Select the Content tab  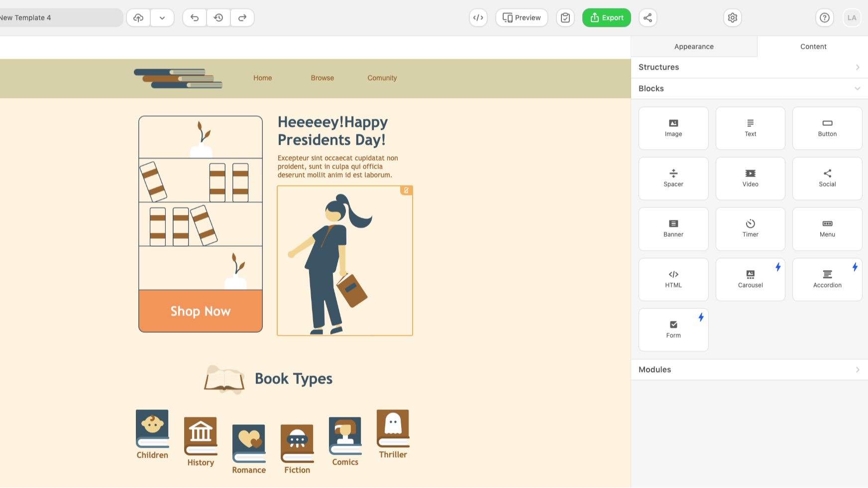tap(813, 46)
